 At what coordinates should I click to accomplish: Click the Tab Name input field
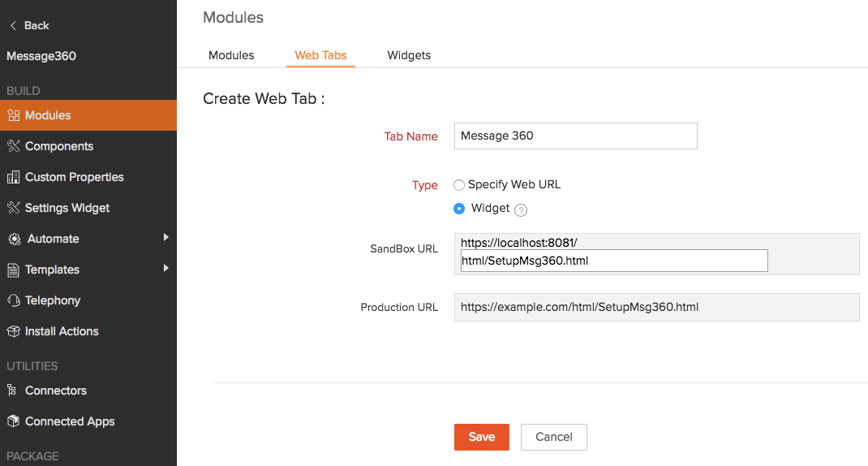pos(575,136)
